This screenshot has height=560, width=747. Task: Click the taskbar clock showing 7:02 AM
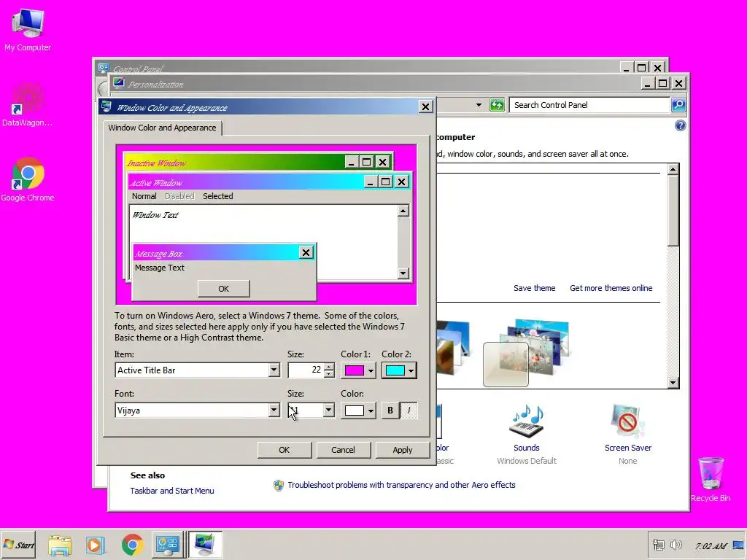[x=711, y=545]
